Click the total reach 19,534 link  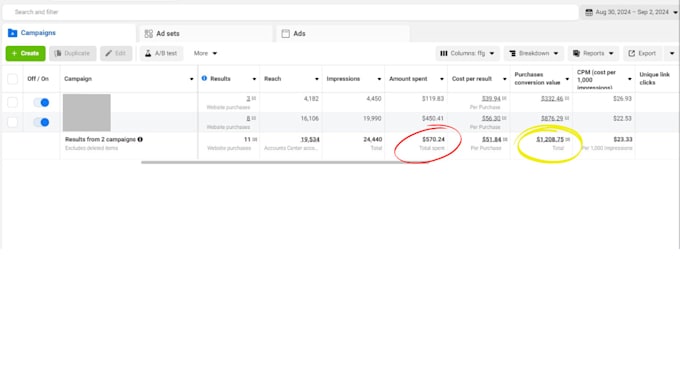click(x=310, y=139)
